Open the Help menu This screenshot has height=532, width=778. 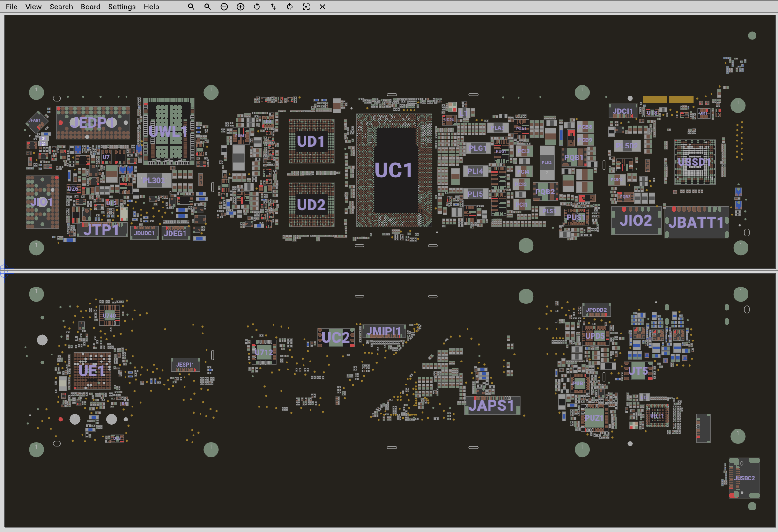(151, 7)
